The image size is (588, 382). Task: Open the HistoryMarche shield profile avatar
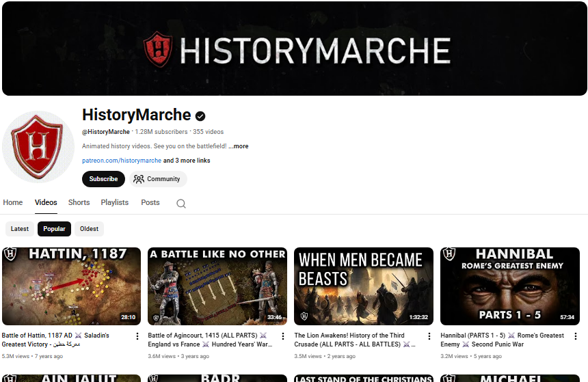click(x=38, y=146)
